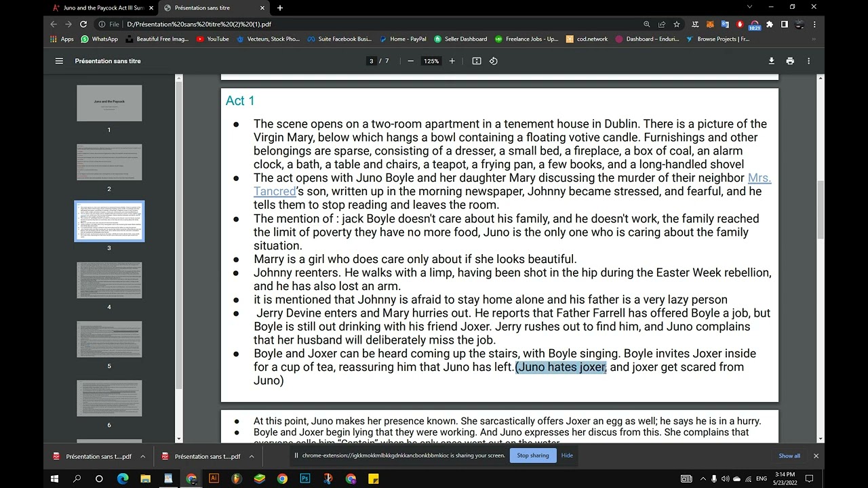This screenshot has height=488, width=868.
Task: Open Windows taskbar search
Action: pos(77,479)
